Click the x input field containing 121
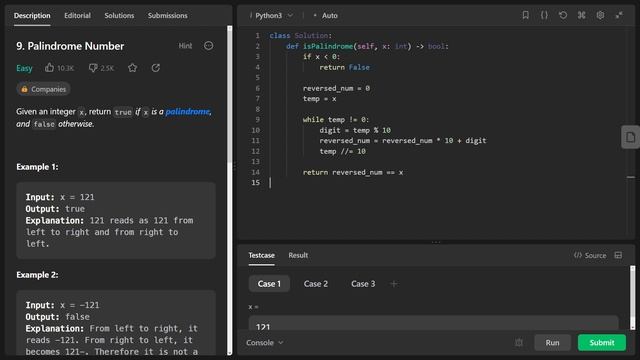The image size is (640, 360). 433,323
